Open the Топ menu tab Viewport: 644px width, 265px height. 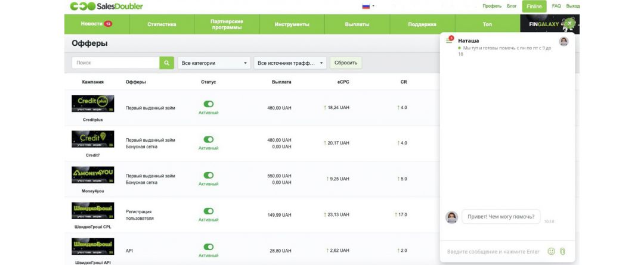(x=487, y=24)
